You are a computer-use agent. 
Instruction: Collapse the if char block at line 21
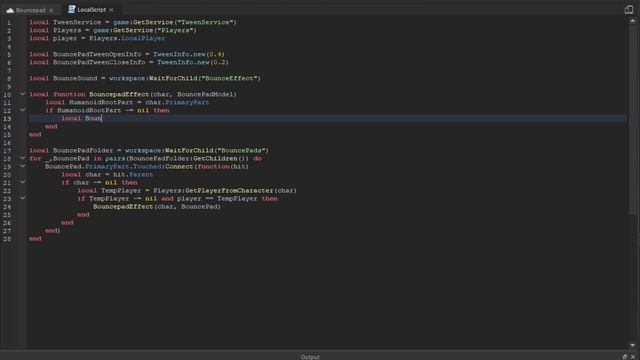pos(23,182)
